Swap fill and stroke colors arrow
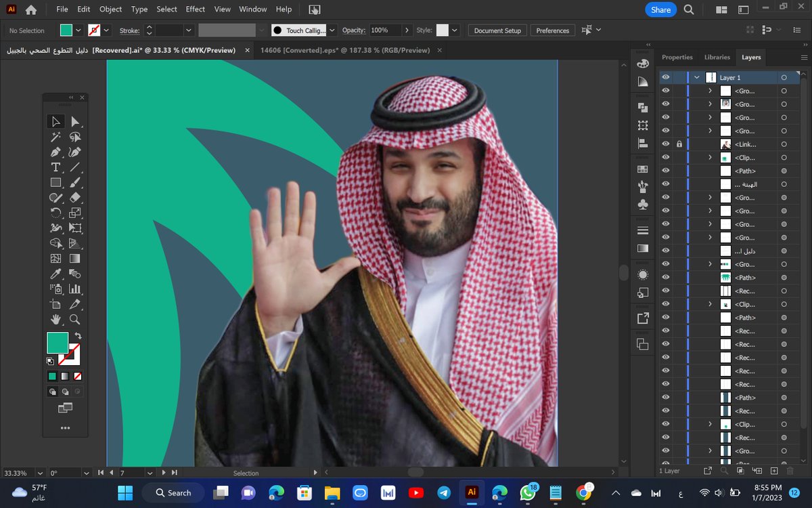The image size is (812, 508). [x=78, y=336]
